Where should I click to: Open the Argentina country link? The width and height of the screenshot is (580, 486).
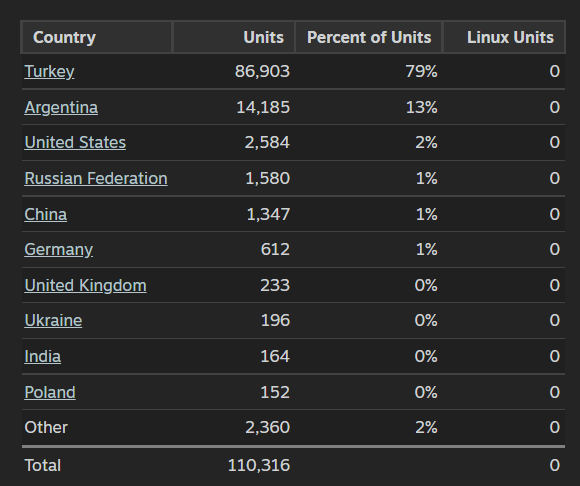(61, 107)
